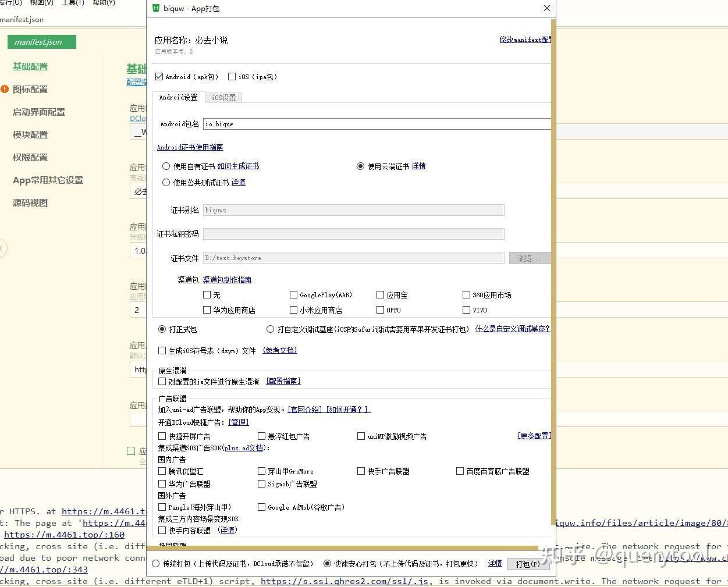Select 快速安心打包 radio option
The image size is (728, 587).
[x=328, y=564]
